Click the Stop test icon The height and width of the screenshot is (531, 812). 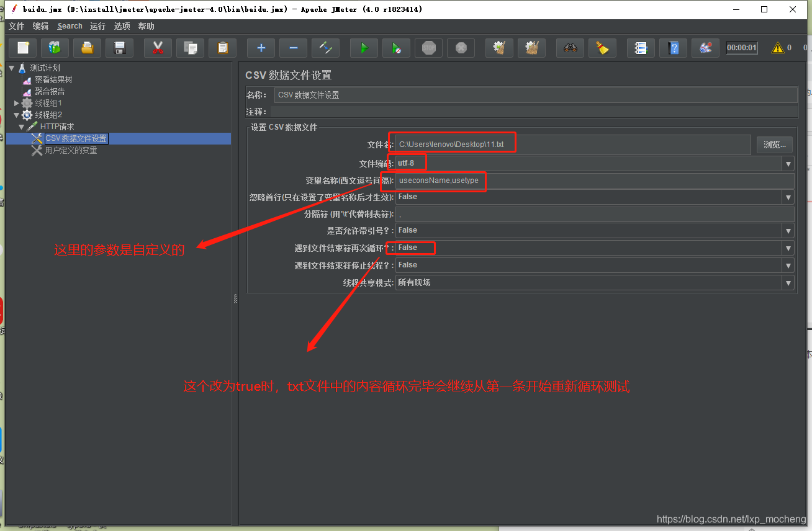coord(428,48)
